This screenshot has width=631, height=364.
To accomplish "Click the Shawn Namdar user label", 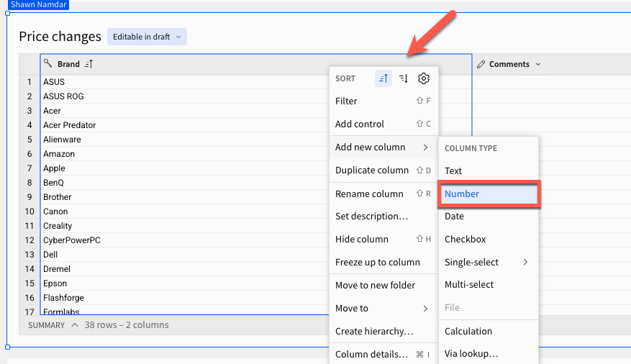I will 39,4.
